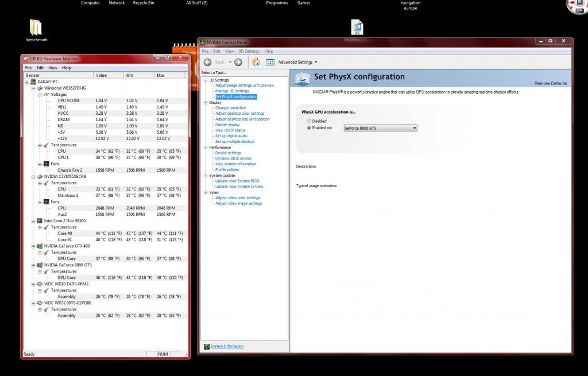588x376 pixels.
Task: Click the Winbond W83627DHG chip icon
Action: 40,88
